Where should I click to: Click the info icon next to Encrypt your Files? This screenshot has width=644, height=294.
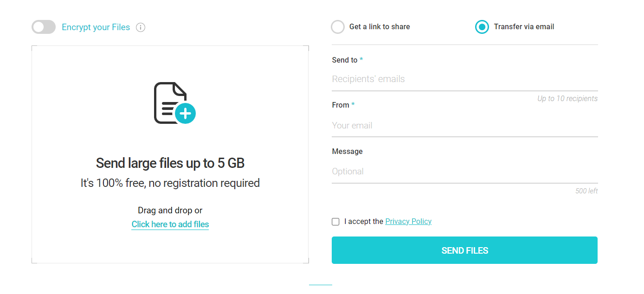pyautogui.click(x=141, y=27)
